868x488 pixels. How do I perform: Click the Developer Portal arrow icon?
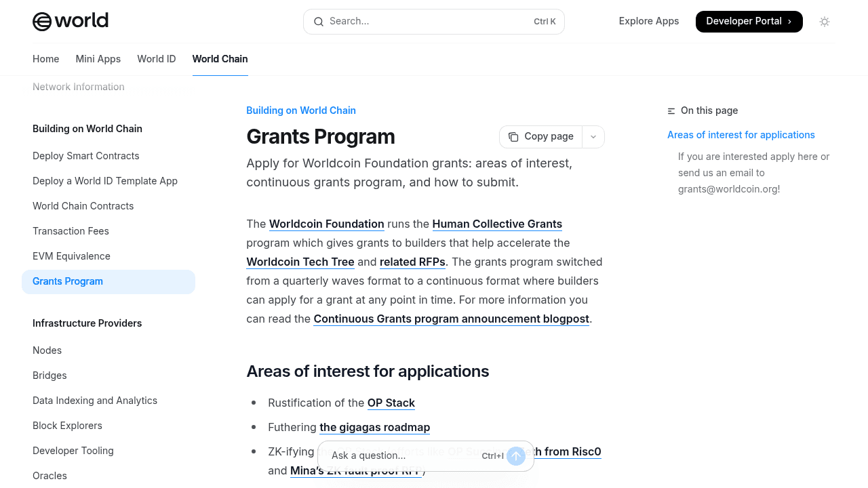[x=789, y=21]
